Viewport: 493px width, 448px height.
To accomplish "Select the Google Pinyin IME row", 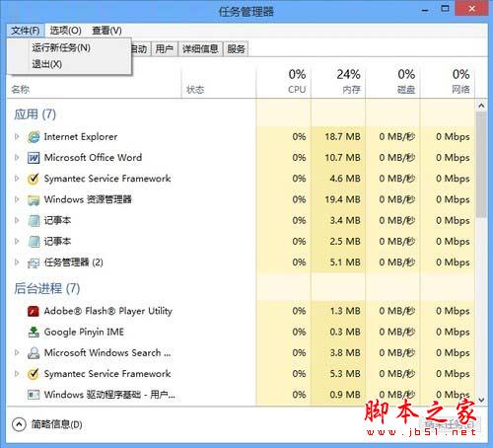I will pos(241,333).
